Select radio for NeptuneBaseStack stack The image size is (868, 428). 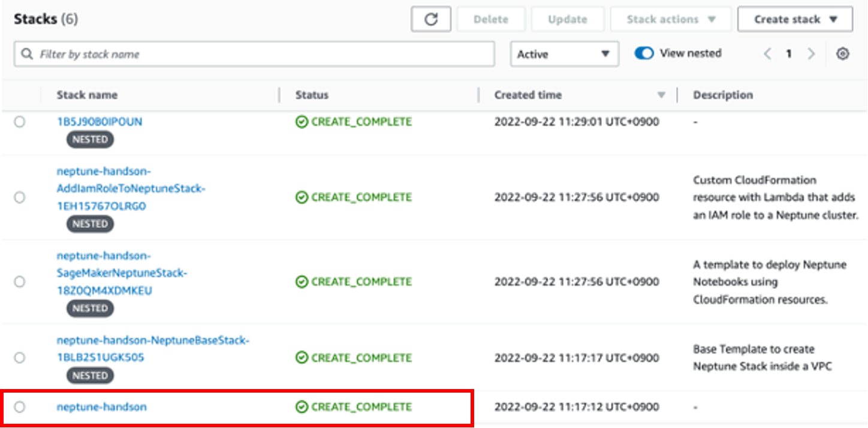(x=20, y=358)
